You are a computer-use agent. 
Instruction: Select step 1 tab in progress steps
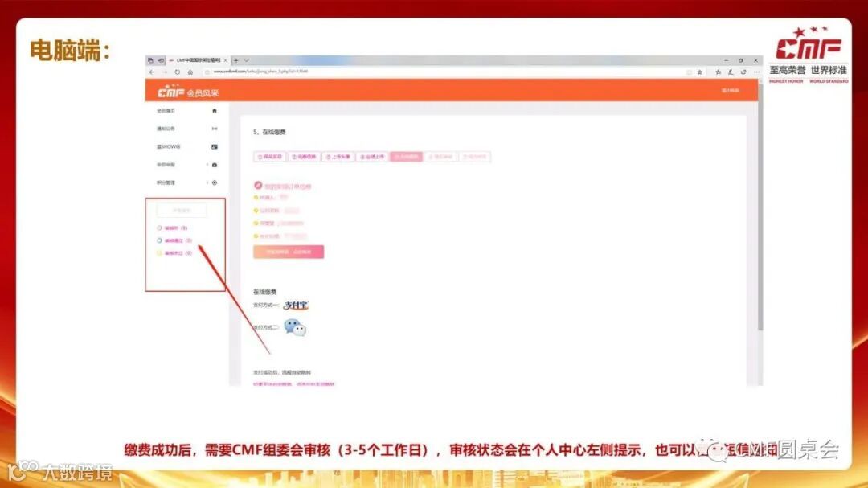(x=270, y=157)
